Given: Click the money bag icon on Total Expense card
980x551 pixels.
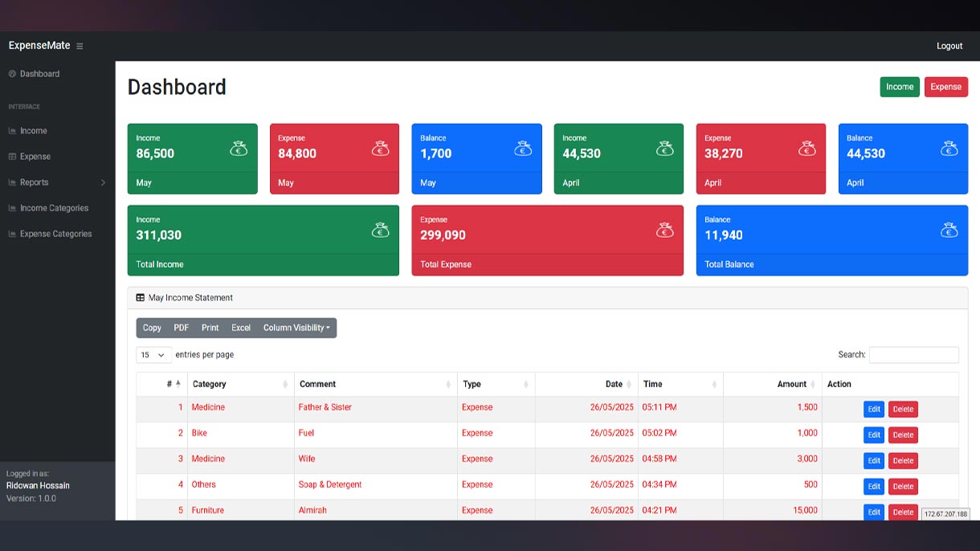Looking at the screenshot, I should pyautogui.click(x=664, y=231).
